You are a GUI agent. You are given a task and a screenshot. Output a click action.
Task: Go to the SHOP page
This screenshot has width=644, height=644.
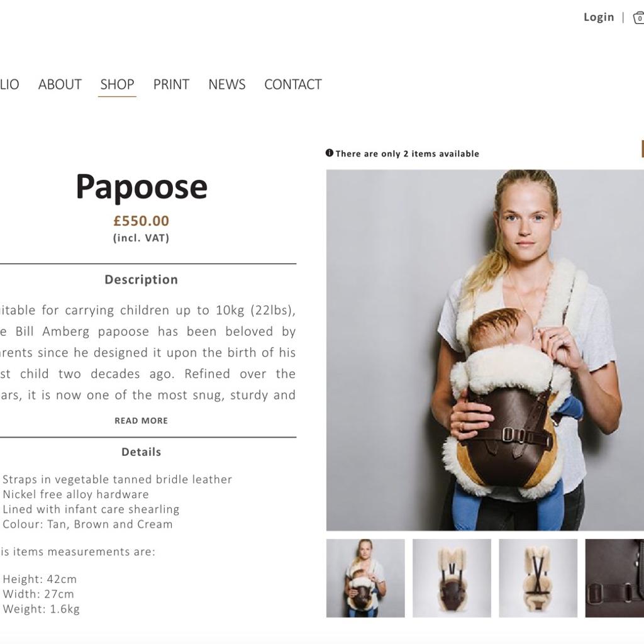(117, 84)
